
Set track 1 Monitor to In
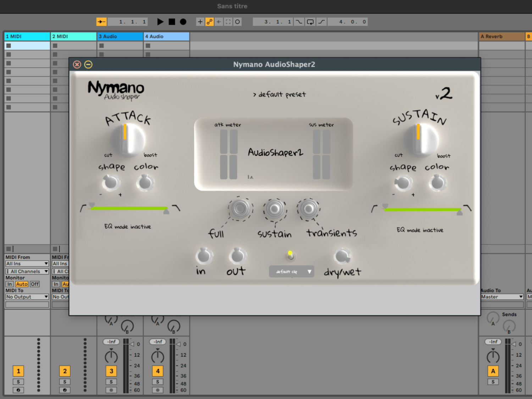10,284
